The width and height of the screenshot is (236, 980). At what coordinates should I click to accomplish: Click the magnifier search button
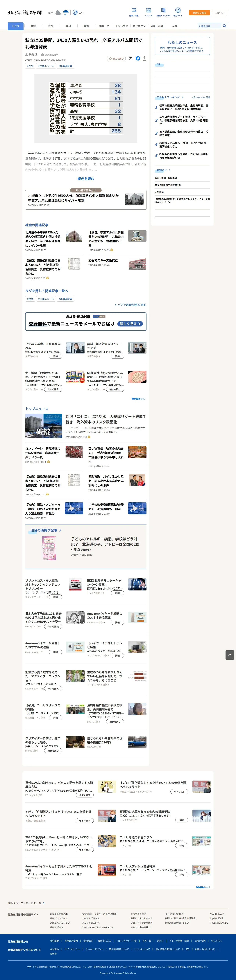click(x=225, y=26)
